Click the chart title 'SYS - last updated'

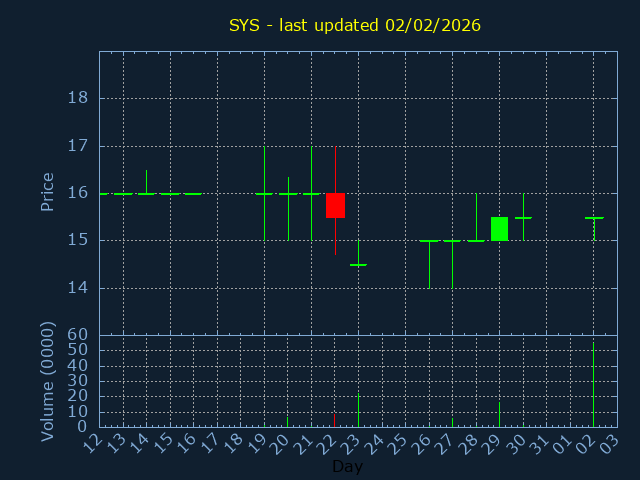[354, 25]
